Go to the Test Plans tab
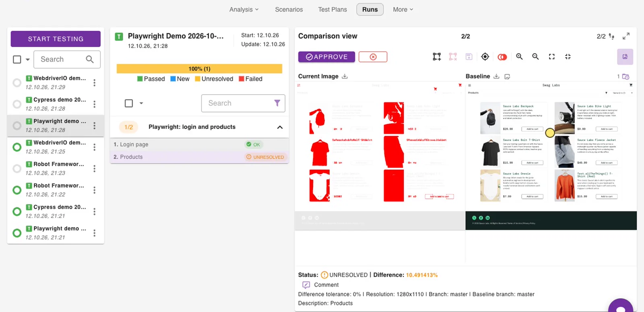 332,9
